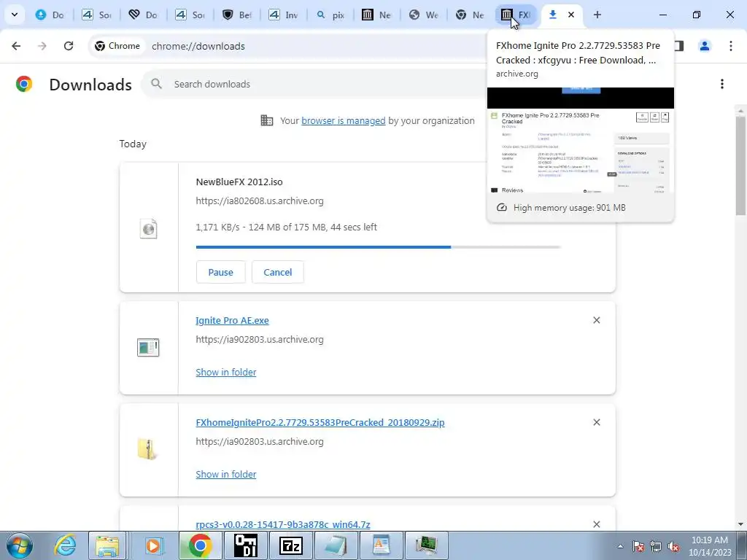Remove Ignite Pro AE.exe from list
Screen dimensions: 747x560
597,321
